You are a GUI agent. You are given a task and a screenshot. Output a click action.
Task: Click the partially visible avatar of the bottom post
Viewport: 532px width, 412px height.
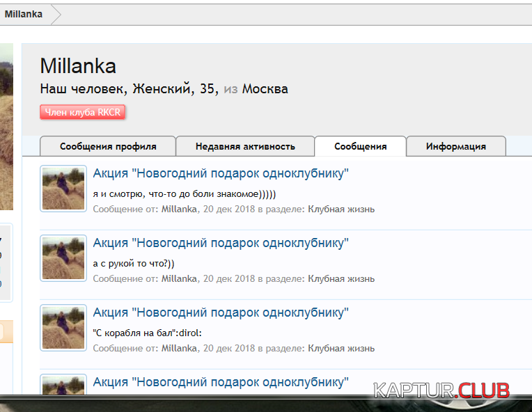coord(63,385)
